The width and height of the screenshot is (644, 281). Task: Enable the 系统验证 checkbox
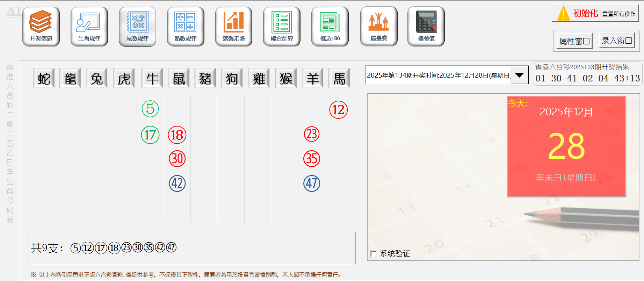(x=374, y=254)
